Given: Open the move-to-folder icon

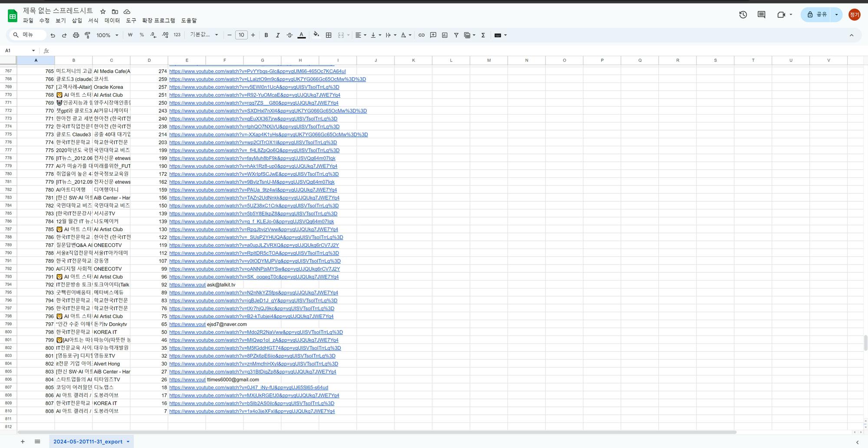Looking at the screenshot, I should (115, 12).
